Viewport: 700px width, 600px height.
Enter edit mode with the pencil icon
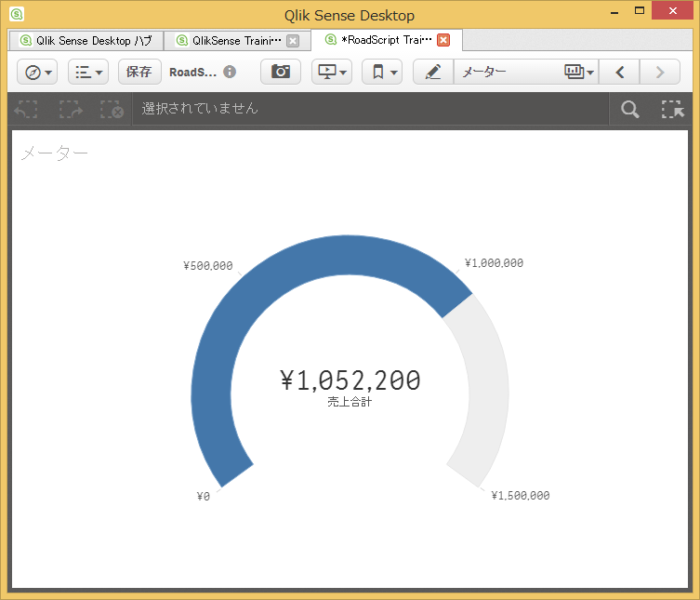(x=433, y=72)
